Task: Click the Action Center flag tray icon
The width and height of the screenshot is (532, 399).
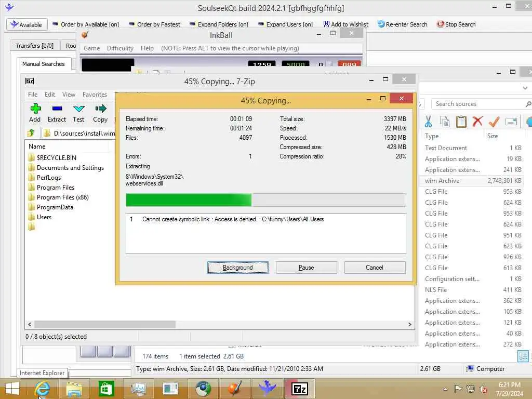Action: pos(458,389)
